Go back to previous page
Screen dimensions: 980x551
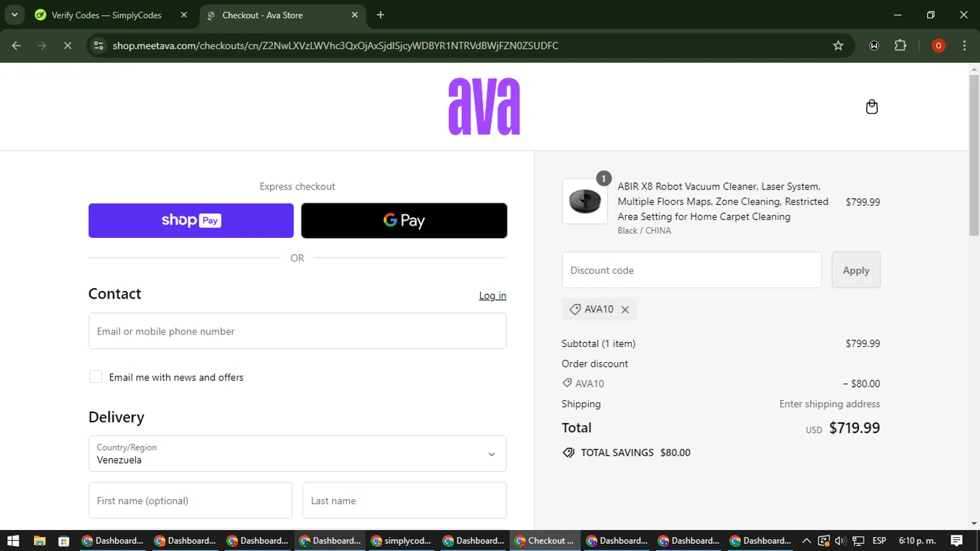click(16, 45)
